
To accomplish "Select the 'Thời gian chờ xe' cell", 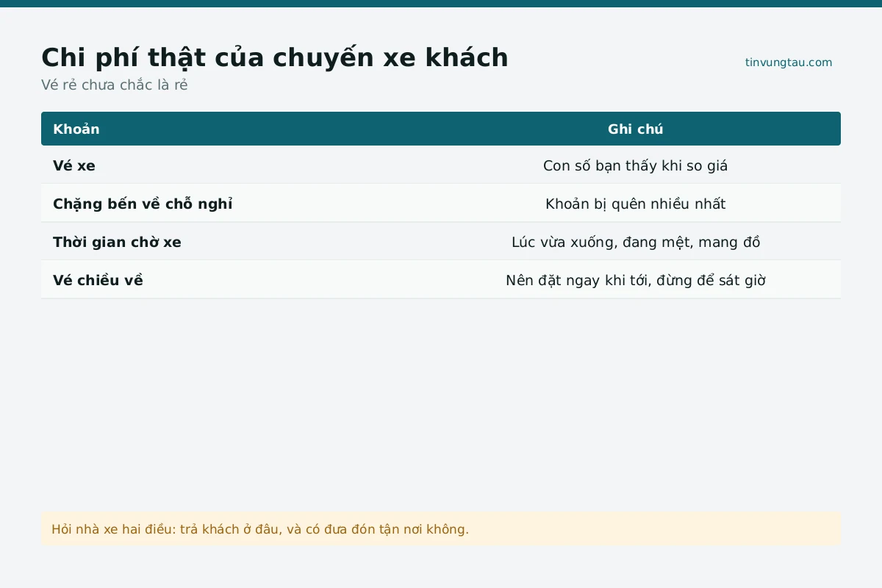I will [x=117, y=242].
